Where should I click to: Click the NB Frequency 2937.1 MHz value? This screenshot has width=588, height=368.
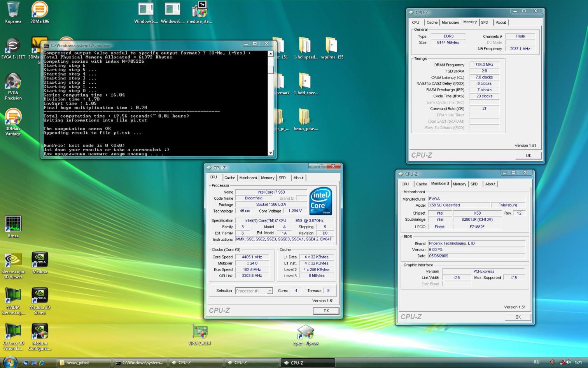pos(520,49)
